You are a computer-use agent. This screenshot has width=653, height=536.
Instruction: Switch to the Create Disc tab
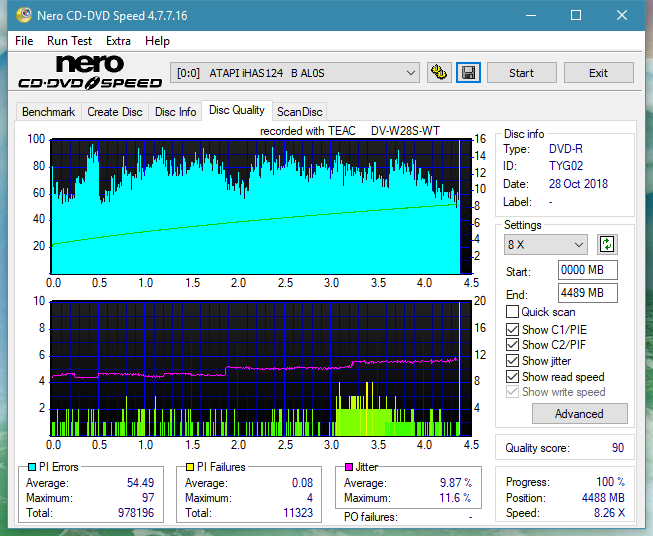pos(115,112)
